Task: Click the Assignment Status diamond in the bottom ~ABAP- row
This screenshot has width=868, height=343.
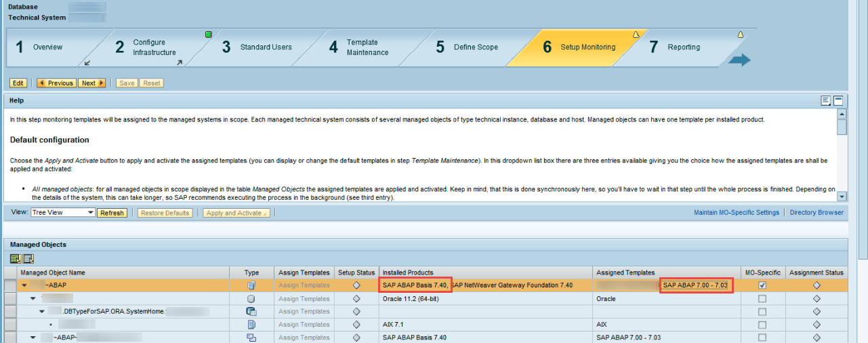Action: pos(817,337)
